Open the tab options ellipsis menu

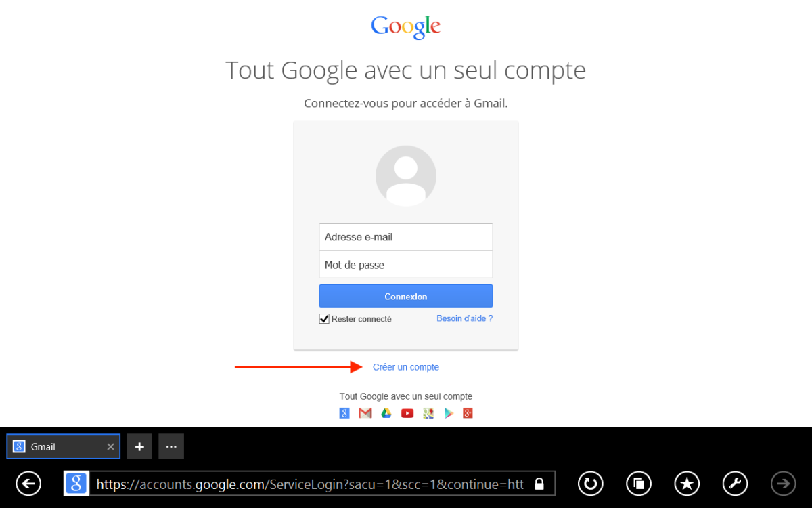click(x=171, y=447)
